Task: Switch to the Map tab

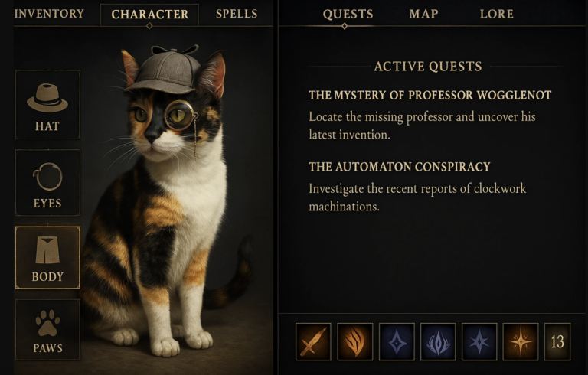Action: click(x=423, y=15)
